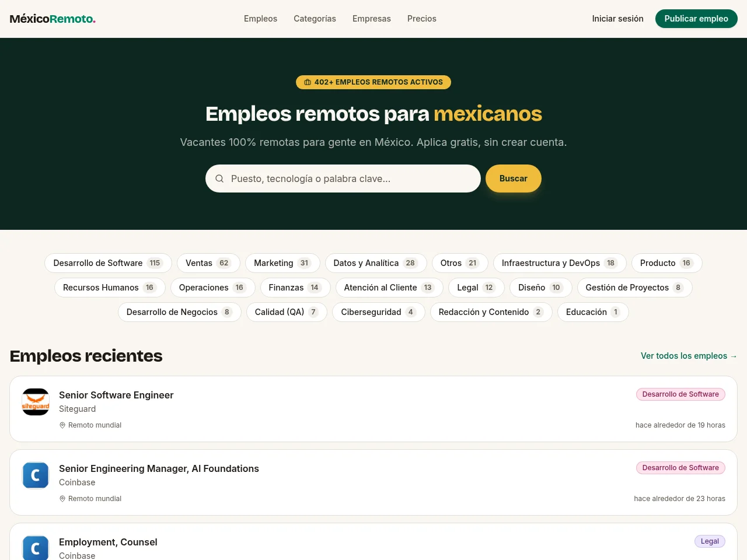
Task: Click Iniciar sesión
Action: [617, 19]
